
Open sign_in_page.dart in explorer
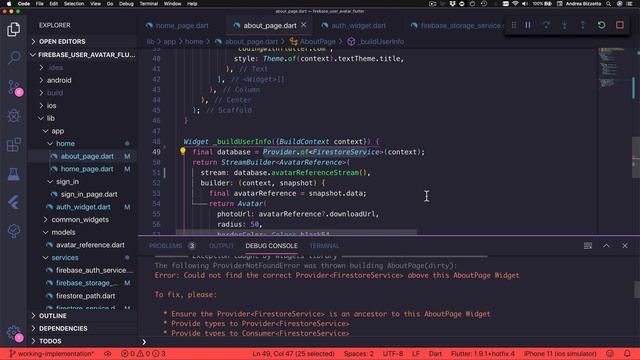tap(89, 194)
